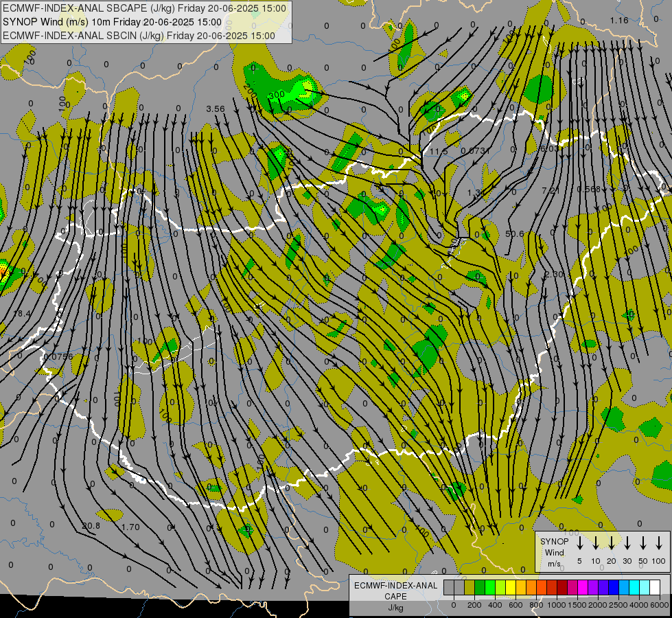Click the SYNOP Wind 10m title line
Viewport: 672px width, 618px height.
pyautogui.click(x=113, y=22)
